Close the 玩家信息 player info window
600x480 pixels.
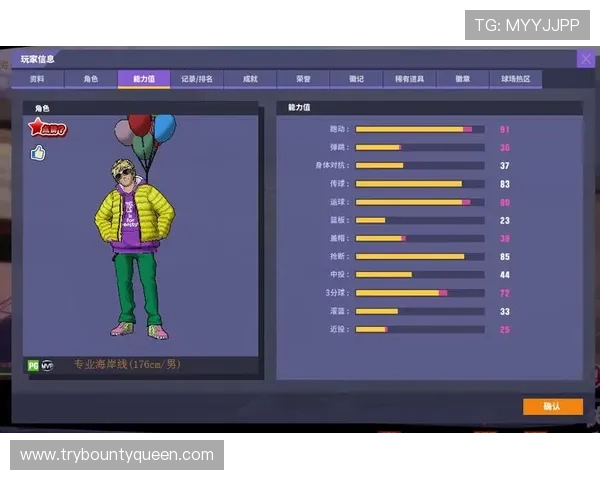click(x=585, y=59)
